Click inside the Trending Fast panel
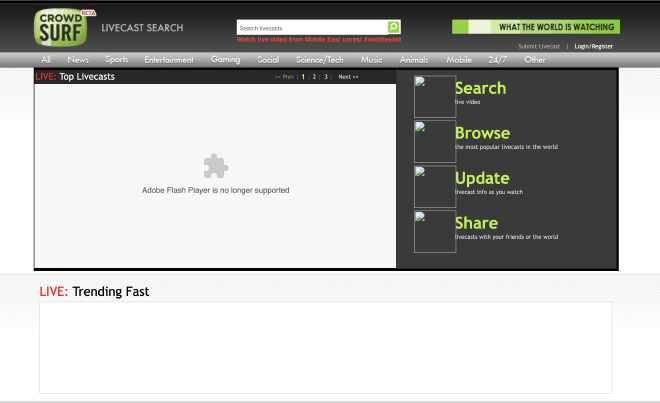 (325, 347)
